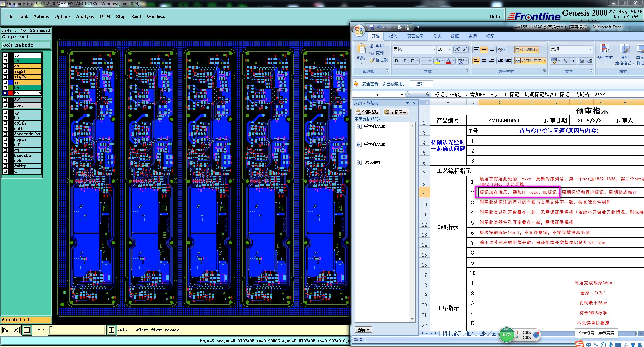644x347 pixels.
Task: Open the number format dropdown 常规
Action: pos(591,49)
